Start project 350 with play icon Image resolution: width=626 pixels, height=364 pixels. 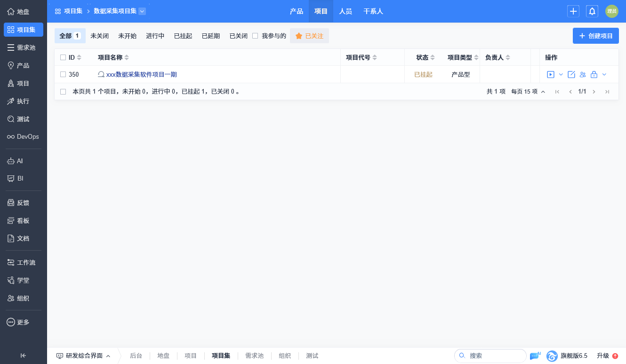551,74
